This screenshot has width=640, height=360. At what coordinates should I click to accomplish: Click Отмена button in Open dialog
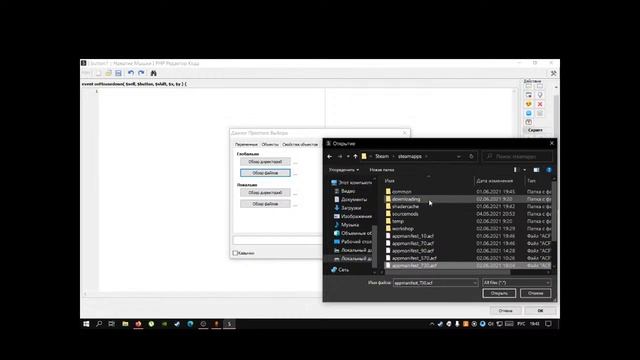click(536, 293)
